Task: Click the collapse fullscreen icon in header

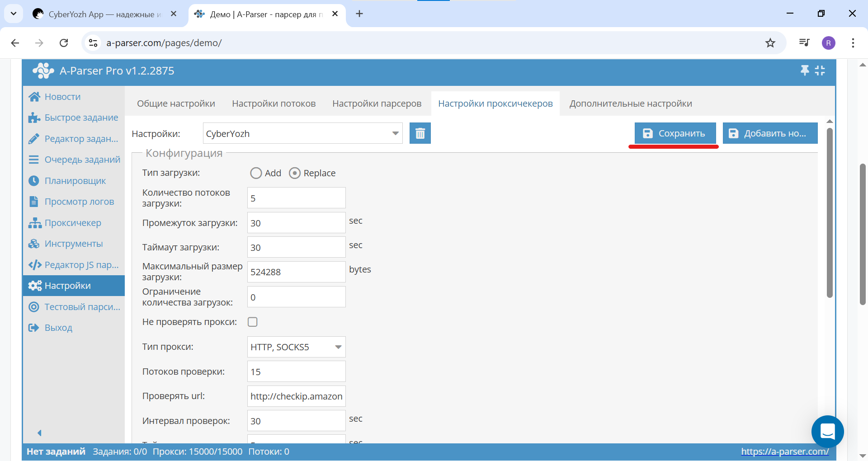Action: tap(820, 71)
